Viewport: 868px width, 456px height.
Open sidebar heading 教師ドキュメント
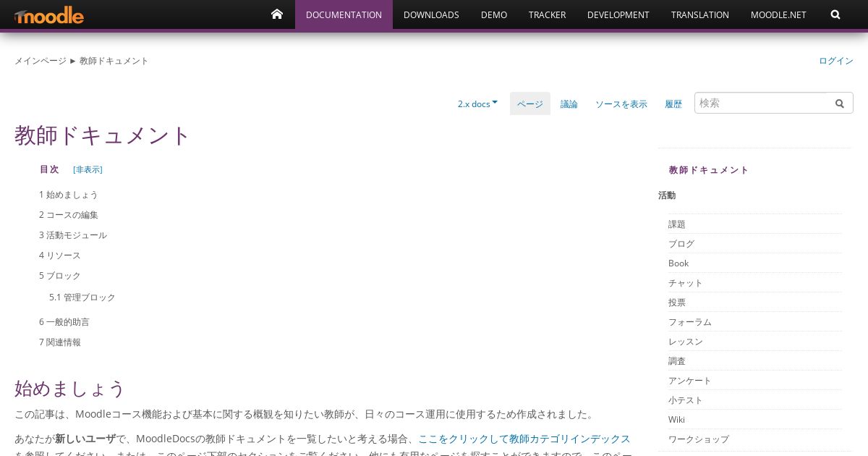709,170
